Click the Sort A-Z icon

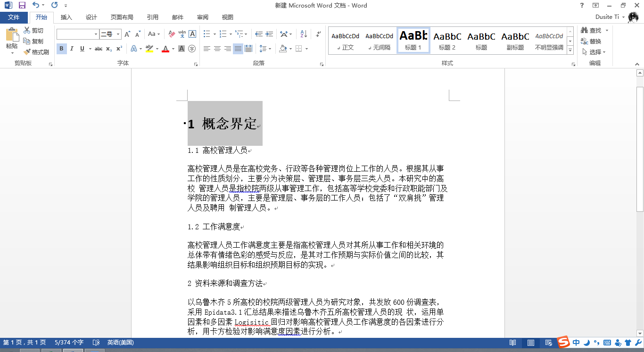click(304, 34)
